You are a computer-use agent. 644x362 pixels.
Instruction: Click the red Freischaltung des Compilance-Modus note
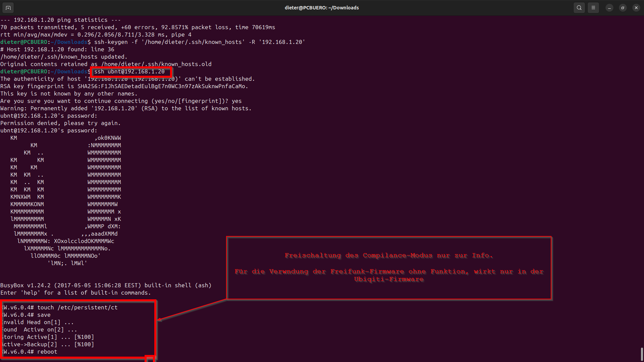388,256
